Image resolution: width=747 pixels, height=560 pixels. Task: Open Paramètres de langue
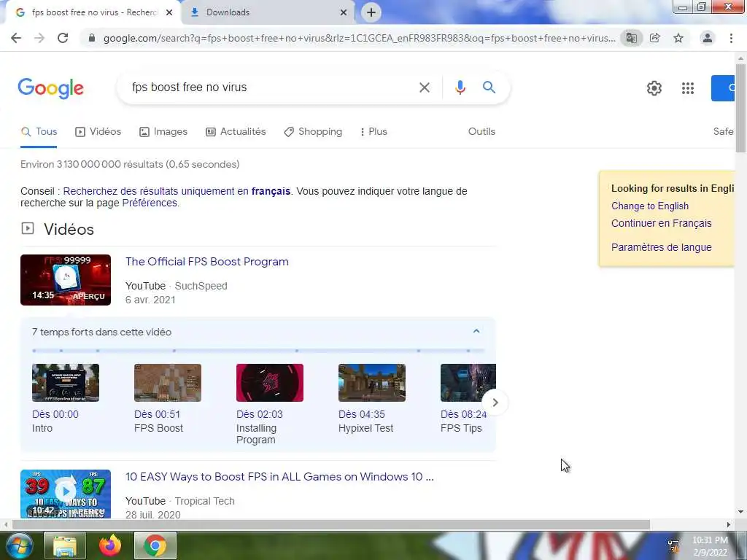pos(661,248)
